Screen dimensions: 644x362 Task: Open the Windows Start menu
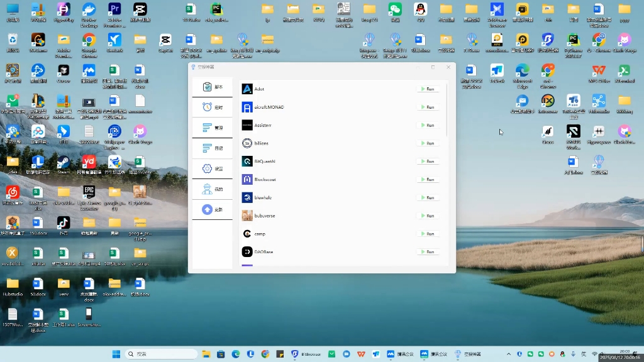tap(116, 354)
